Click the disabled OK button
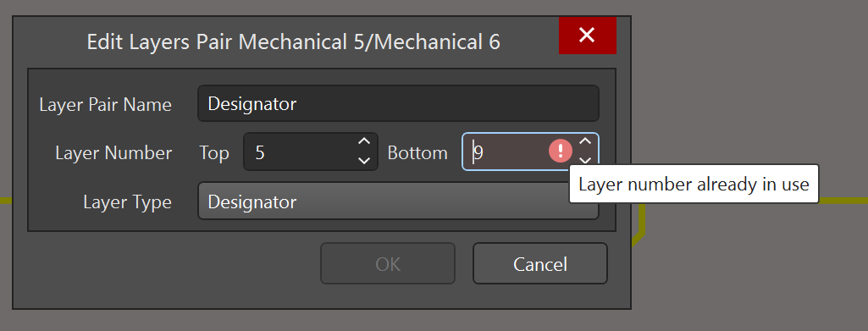Viewport: 868px width, 331px height. (x=388, y=263)
